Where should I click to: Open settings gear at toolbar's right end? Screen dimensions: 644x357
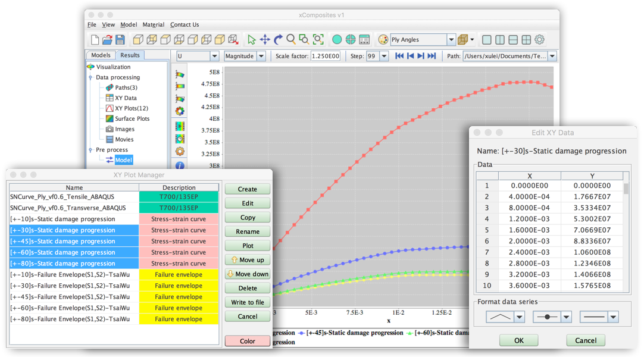539,40
